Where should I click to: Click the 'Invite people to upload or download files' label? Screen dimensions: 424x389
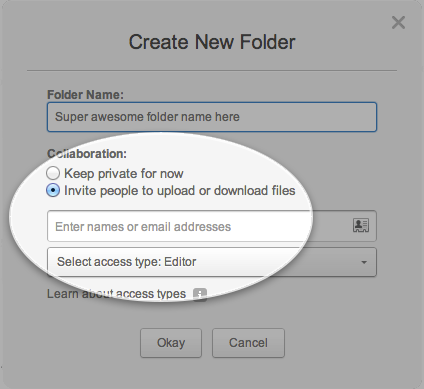point(180,191)
